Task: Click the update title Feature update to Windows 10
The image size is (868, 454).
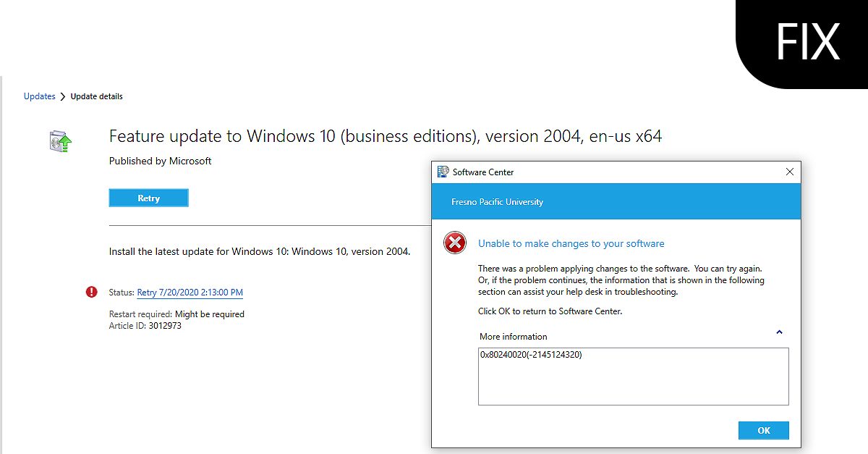Action: (385, 136)
